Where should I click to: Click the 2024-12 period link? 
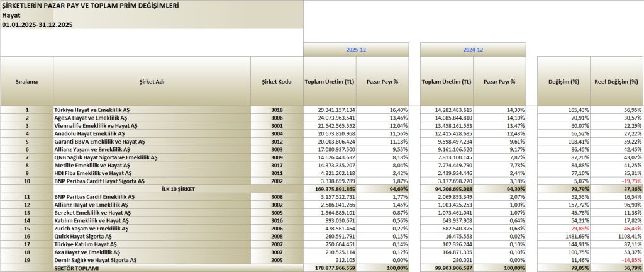(x=472, y=48)
